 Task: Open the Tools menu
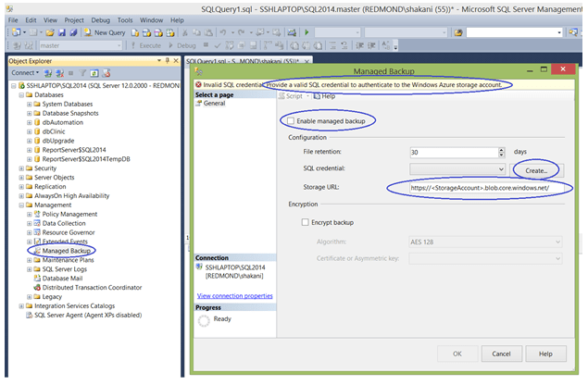(x=125, y=20)
